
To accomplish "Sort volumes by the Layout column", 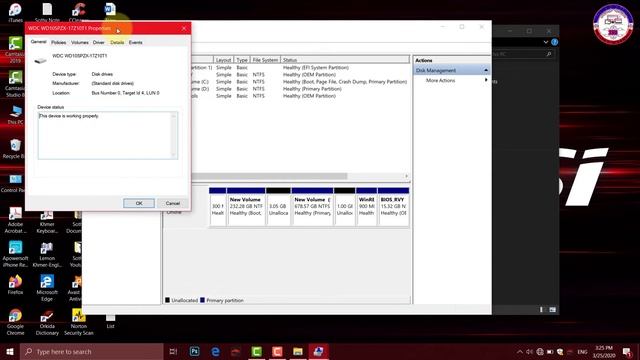I will click(x=223, y=60).
